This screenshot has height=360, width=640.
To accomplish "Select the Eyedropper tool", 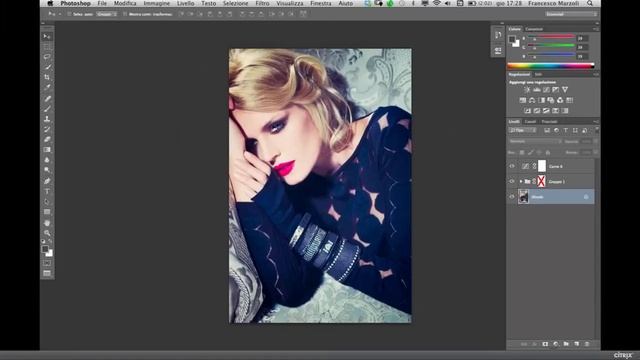I will (47, 87).
